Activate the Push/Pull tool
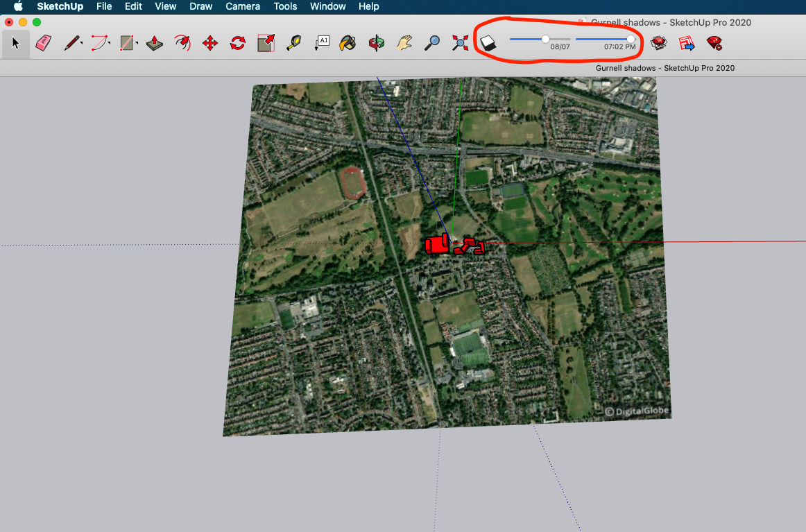Viewport: 806px width, 532px height. [x=155, y=43]
